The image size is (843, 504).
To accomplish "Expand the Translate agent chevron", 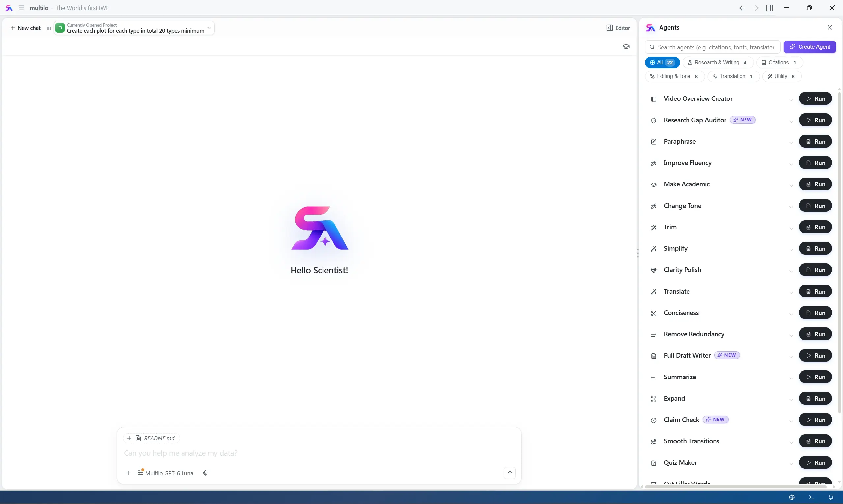I will coord(791,293).
